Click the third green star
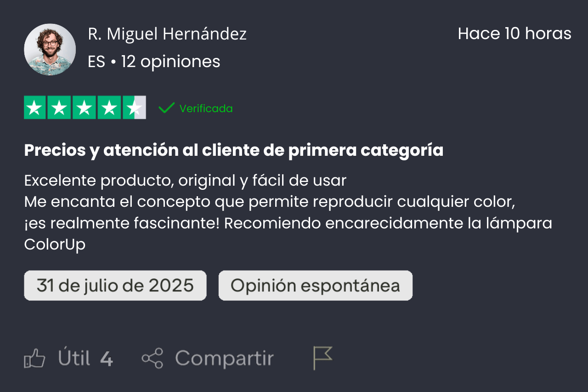This screenshot has height=392, width=588. pyautogui.click(x=84, y=108)
